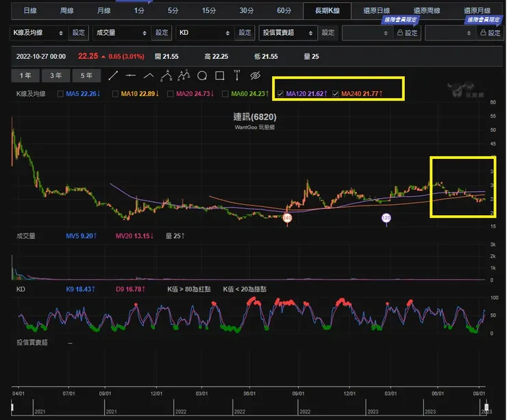Toggle the MA10 checkbox
The height and width of the screenshot is (420, 507).
point(115,94)
